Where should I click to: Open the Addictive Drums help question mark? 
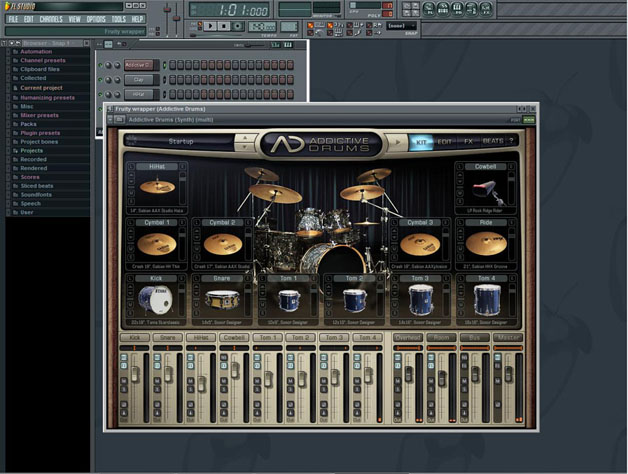point(511,141)
